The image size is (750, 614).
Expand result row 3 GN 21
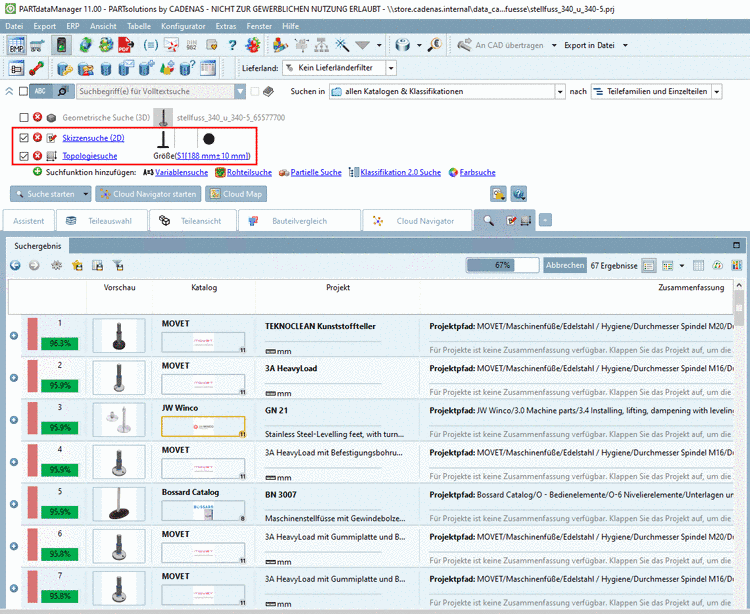click(14, 420)
